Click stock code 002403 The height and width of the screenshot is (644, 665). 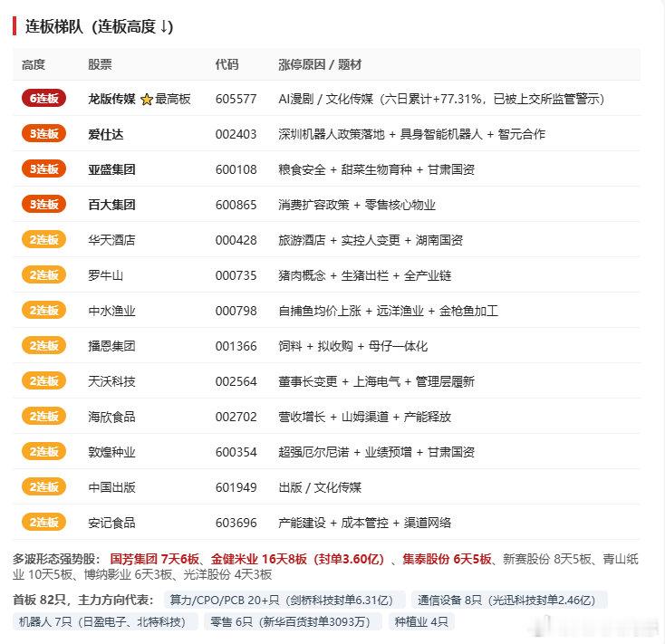236,134
